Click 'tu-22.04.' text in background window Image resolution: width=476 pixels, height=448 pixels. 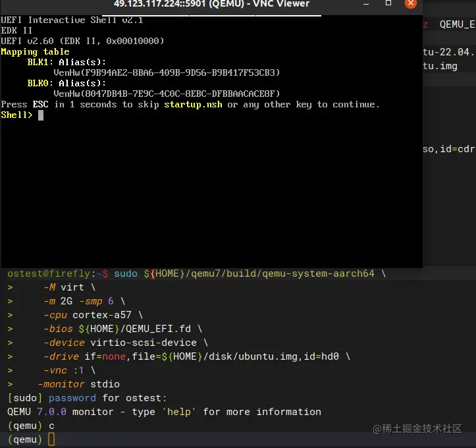448,52
